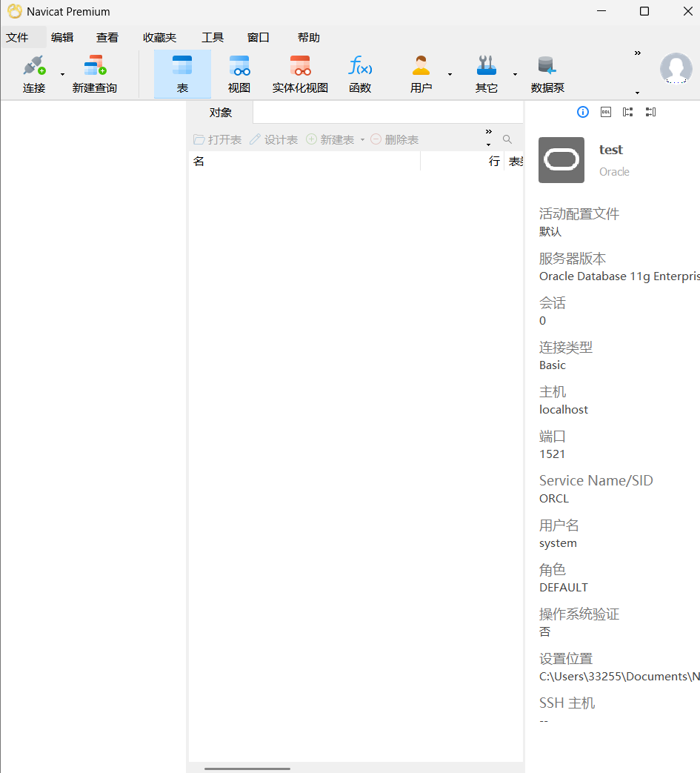This screenshot has height=773, width=700.
Task: Click the active profile value '默认'
Action: click(x=550, y=232)
